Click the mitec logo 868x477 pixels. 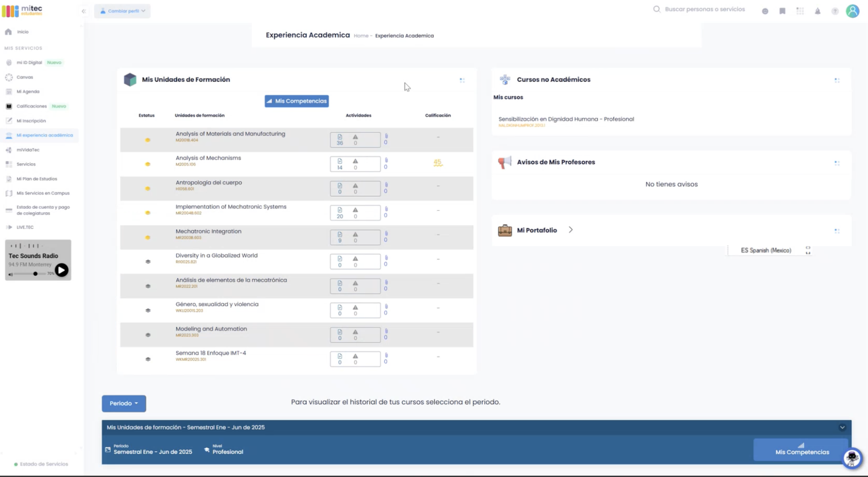(x=22, y=11)
